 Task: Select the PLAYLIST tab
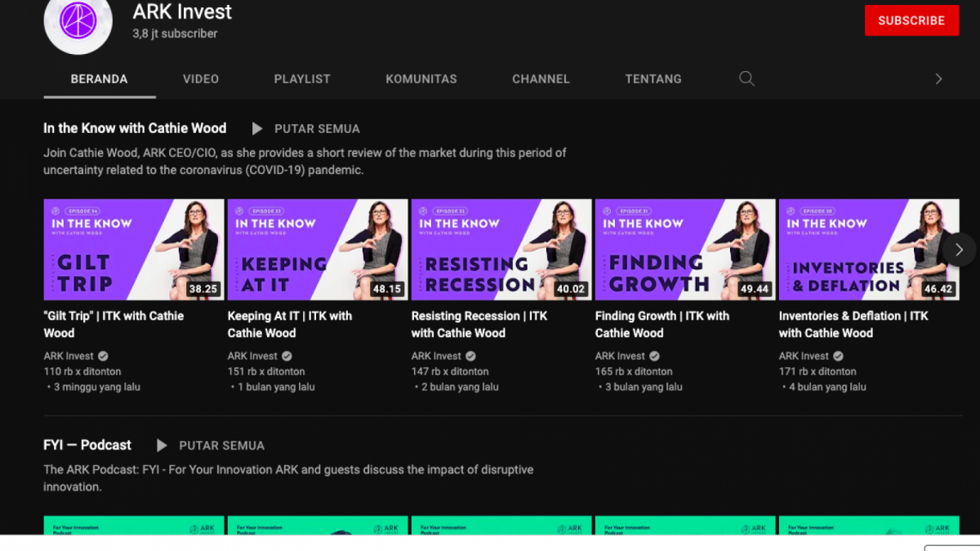[301, 78]
